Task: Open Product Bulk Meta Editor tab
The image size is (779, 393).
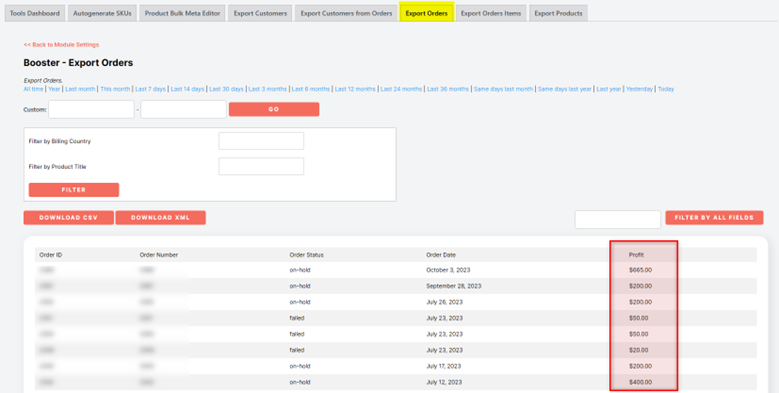Action: click(182, 13)
